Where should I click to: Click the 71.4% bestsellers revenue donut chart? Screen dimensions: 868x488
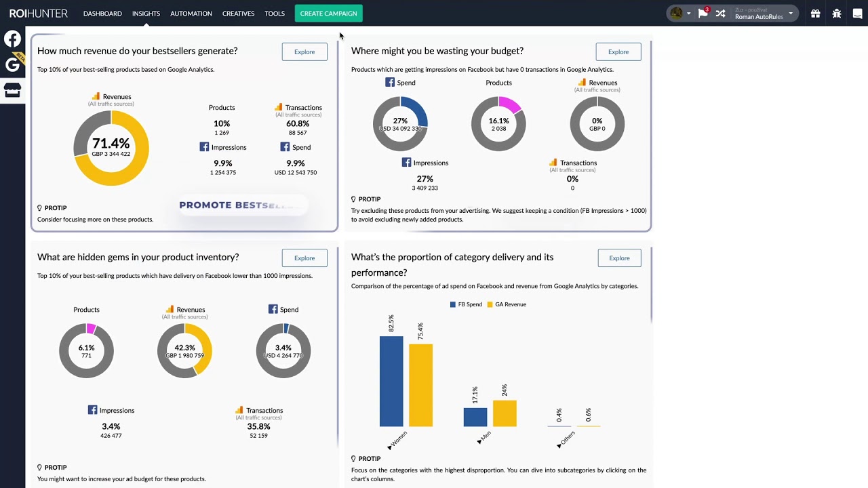[x=111, y=148]
